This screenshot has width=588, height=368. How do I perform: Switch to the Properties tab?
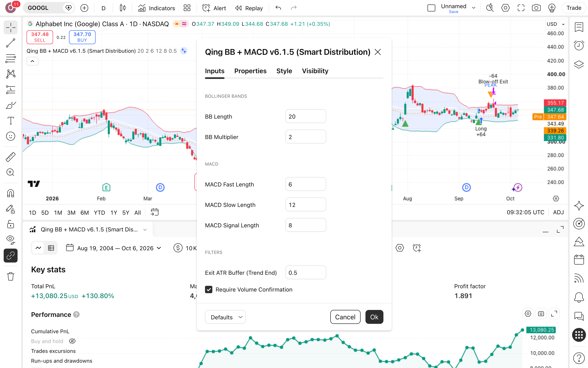coord(250,71)
